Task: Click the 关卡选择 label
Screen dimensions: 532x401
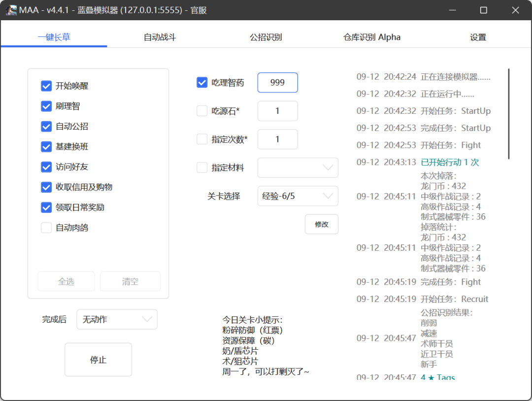Action: [x=224, y=196]
